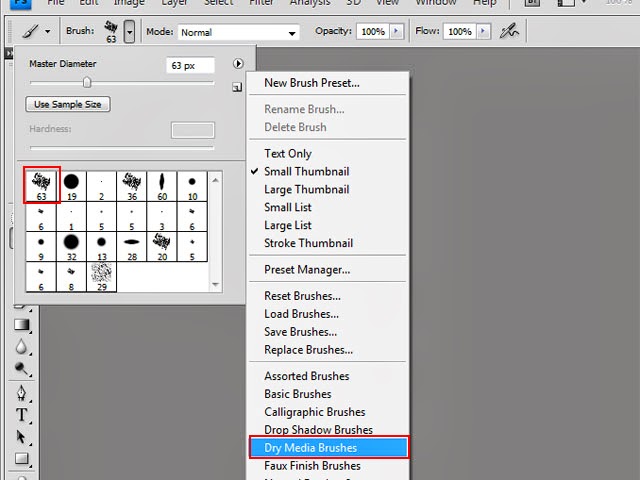Load Calligraphic Brushes set
This screenshot has width=640, height=480.
315,412
